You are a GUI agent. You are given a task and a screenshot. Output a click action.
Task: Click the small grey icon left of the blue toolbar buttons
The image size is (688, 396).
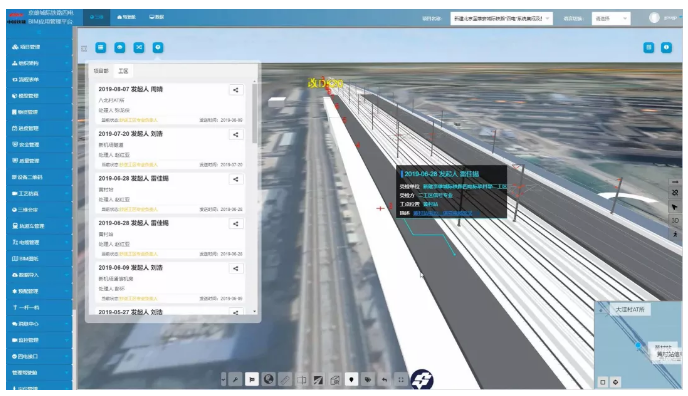pyautogui.click(x=84, y=48)
